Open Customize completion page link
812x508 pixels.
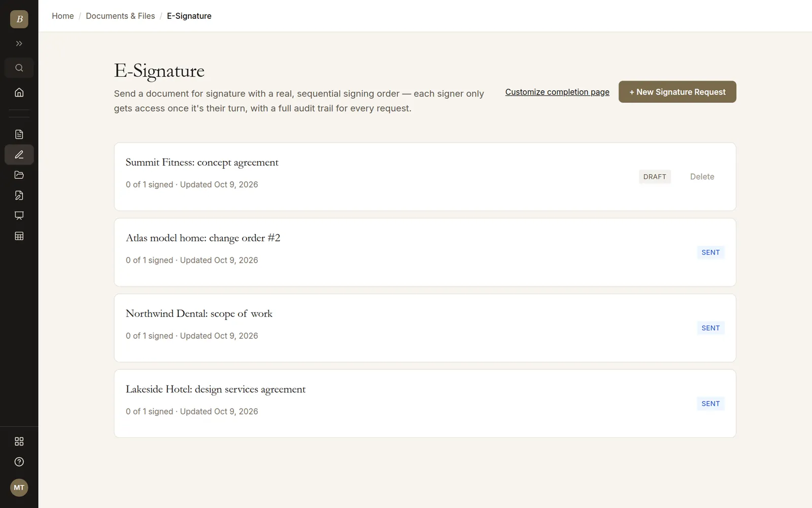pos(557,92)
